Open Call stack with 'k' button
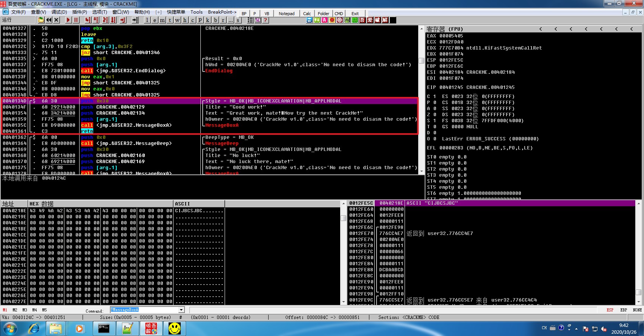This screenshot has height=336, width=644. [x=208, y=20]
